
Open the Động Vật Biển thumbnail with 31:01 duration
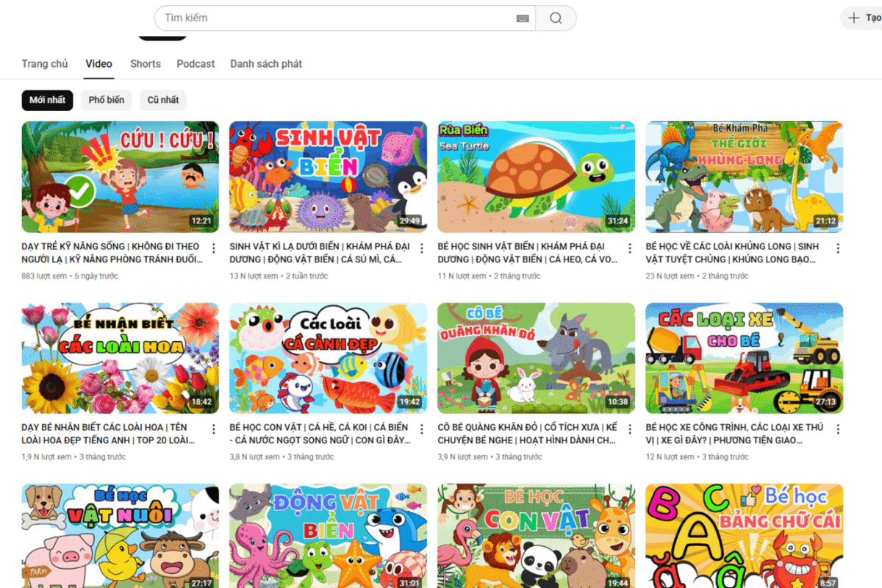[329, 536]
